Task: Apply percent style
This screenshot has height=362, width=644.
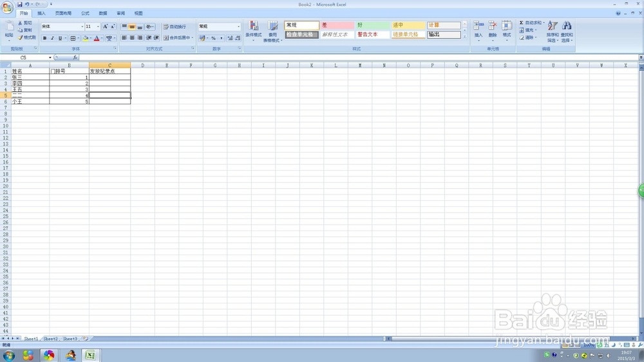Action: (x=214, y=38)
